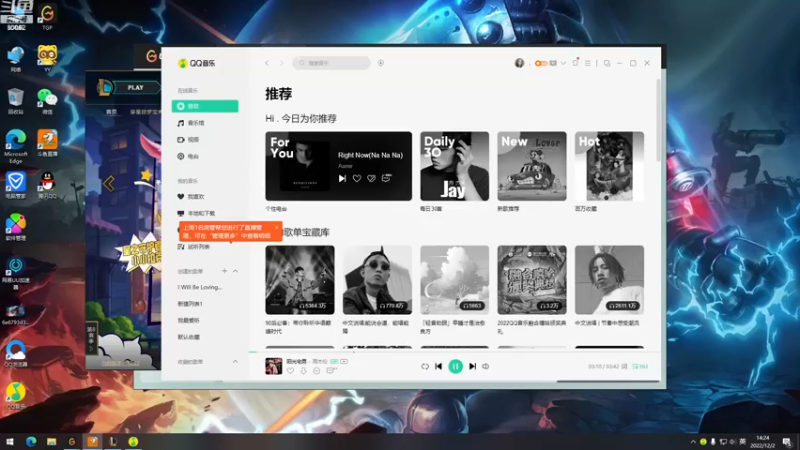Image resolution: width=800 pixels, height=450 pixels.
Task: Open Microsoft Edge desktop shortcut
Action: tap(16, 146)
